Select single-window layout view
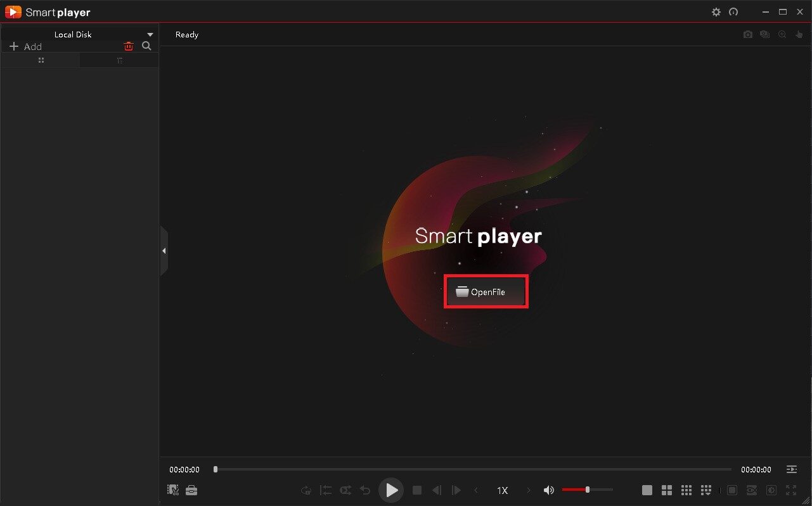Image resolution: width=812 pixels, height=506 pixels. tap(647, 490)
